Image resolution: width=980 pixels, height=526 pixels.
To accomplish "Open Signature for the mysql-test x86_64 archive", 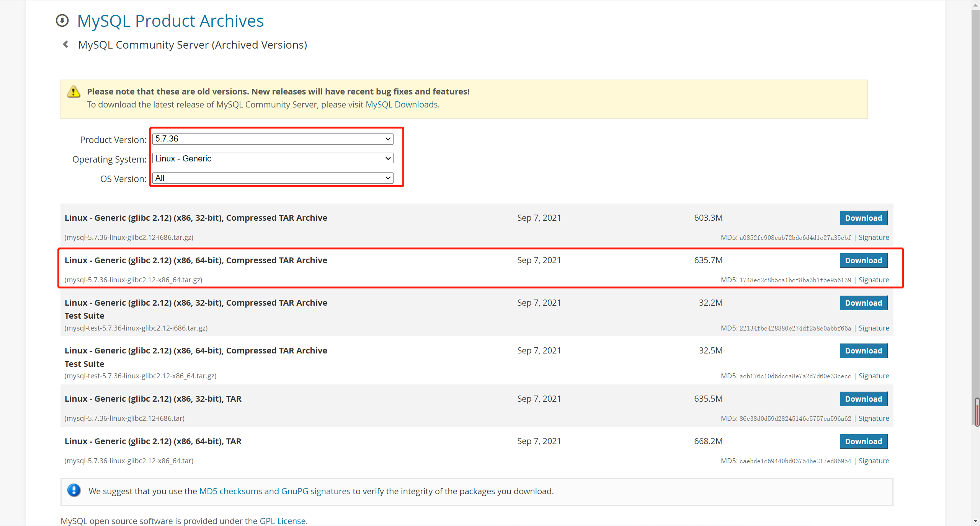I will [874, 376].
